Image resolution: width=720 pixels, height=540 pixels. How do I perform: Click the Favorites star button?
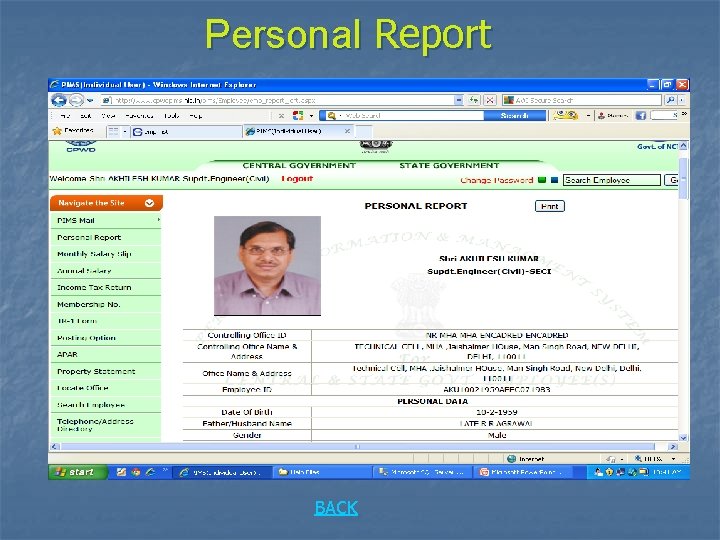tap(73, 131)
